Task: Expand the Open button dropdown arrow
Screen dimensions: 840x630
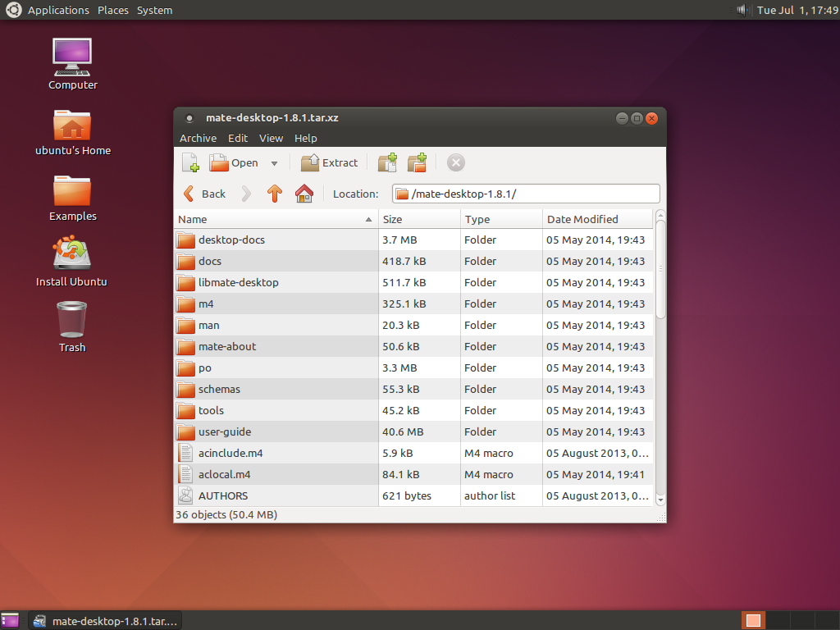Action: (275, 162)
